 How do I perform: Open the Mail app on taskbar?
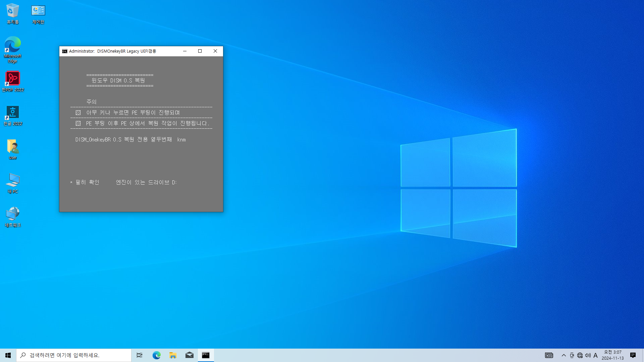(189, 355)
